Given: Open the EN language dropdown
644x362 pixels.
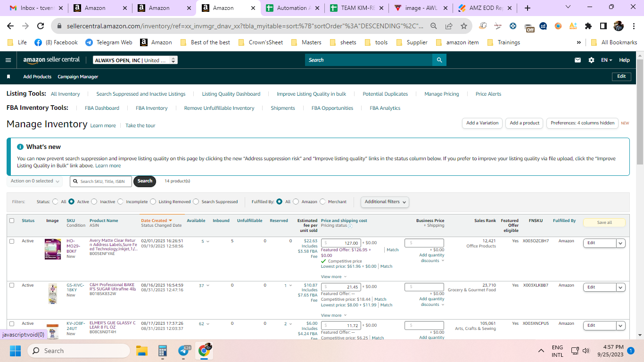Looking at the screenshot, I should 606,60.
